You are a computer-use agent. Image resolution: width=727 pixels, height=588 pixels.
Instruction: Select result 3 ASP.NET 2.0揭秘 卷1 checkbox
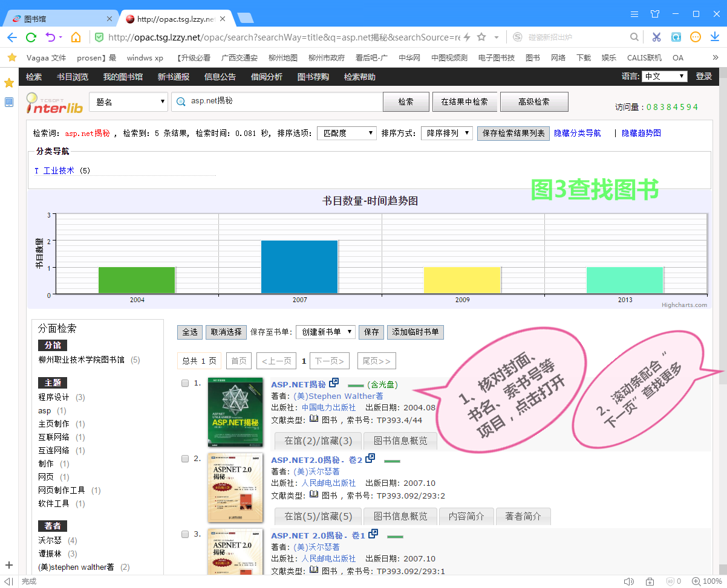184,534
